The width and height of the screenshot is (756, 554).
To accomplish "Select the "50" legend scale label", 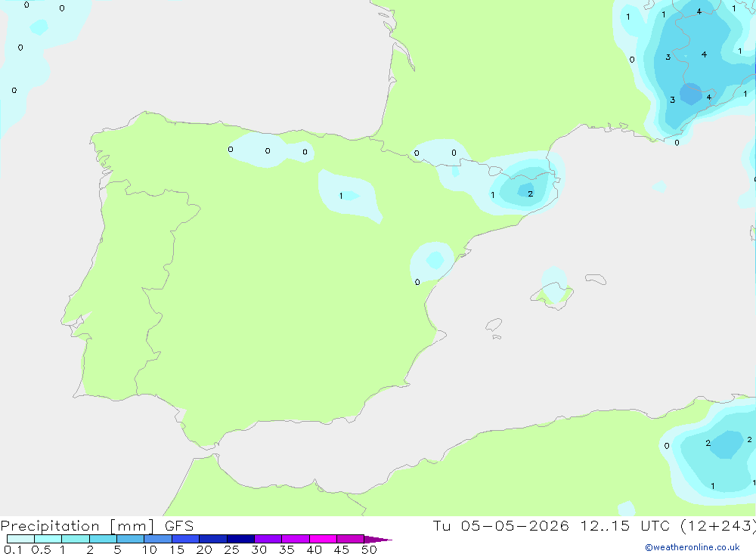I will point(369,549).
